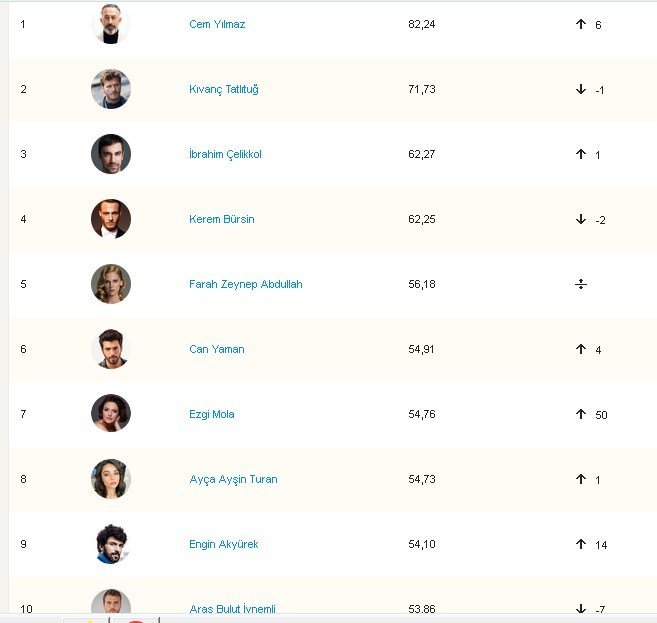Open the Ezgi Mola link

(211, 414)
